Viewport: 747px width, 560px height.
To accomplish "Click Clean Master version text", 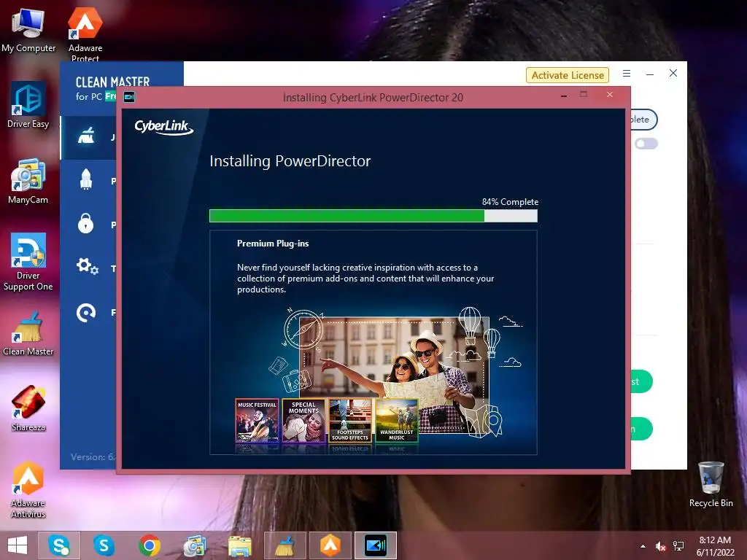I will pos(93,456).
